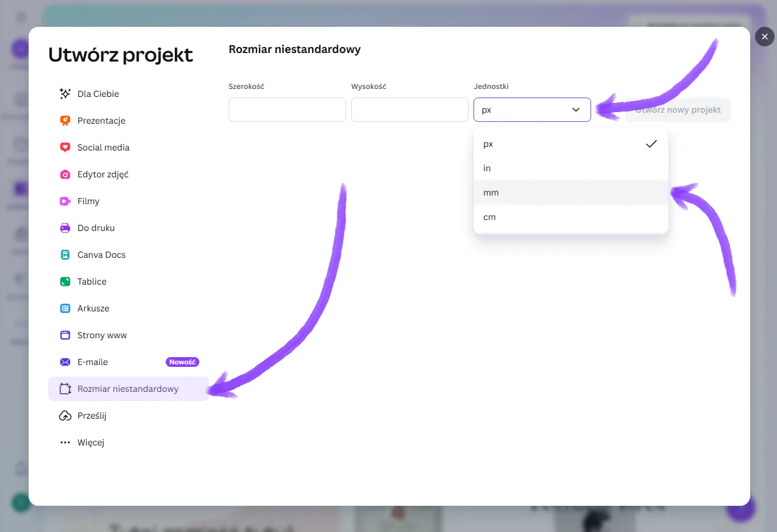
Task: Close the Utwórz projekt dialog
Action: [x=764, y=37]
